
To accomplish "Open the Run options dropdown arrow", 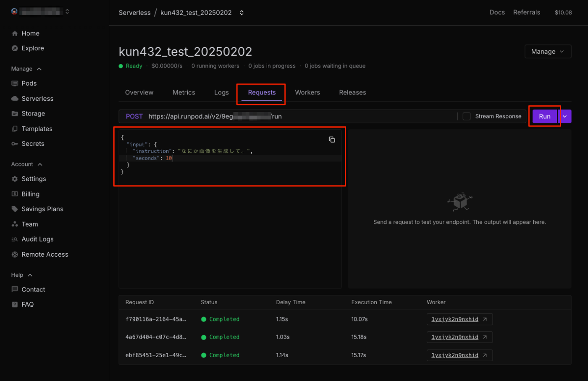I will [x=565, y=116].
